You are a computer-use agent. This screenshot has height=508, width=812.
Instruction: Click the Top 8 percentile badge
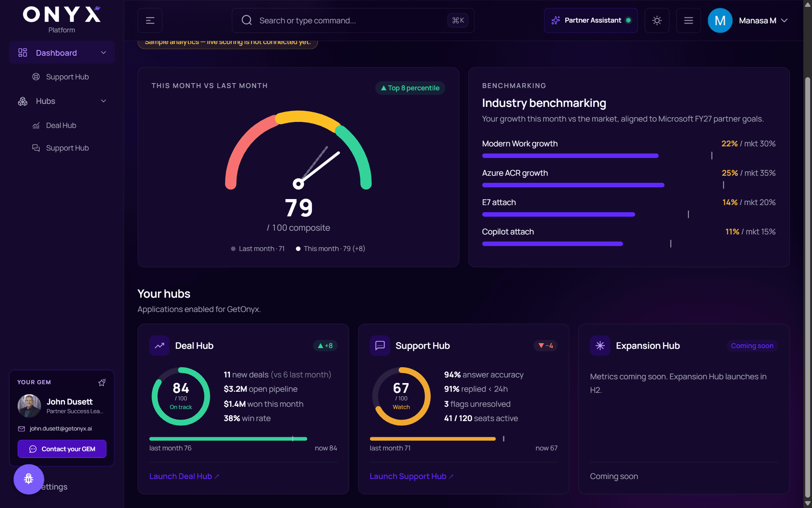tap(410, 88)
